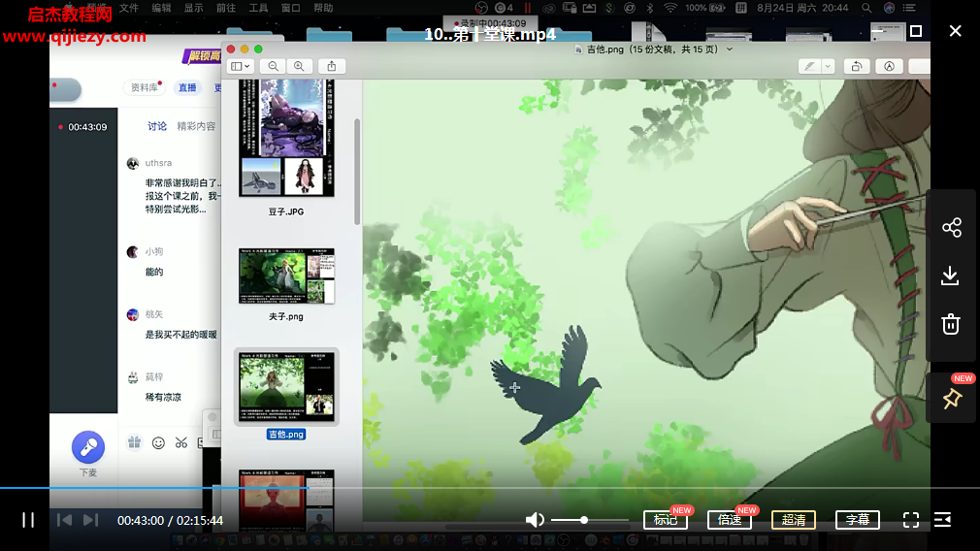This screenshot has height=551, width=980.
Task: Open the 工具 menu
Action: pyautogui.click(x=258, y=8)
